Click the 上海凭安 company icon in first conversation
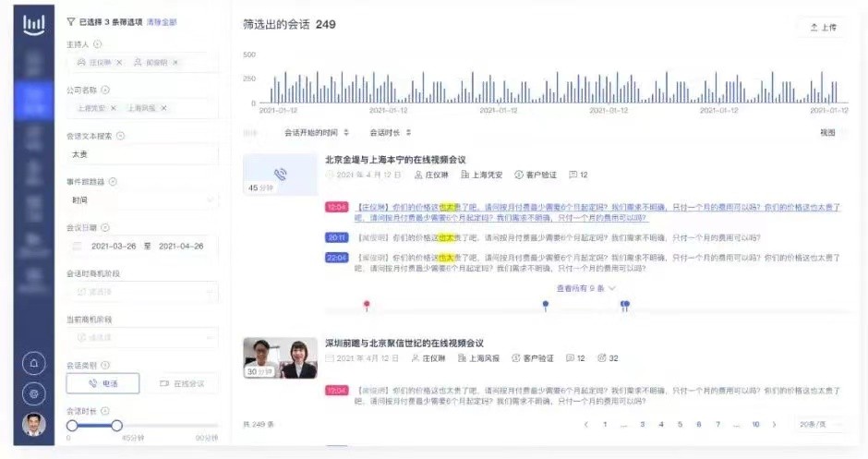 click(465, 175)
